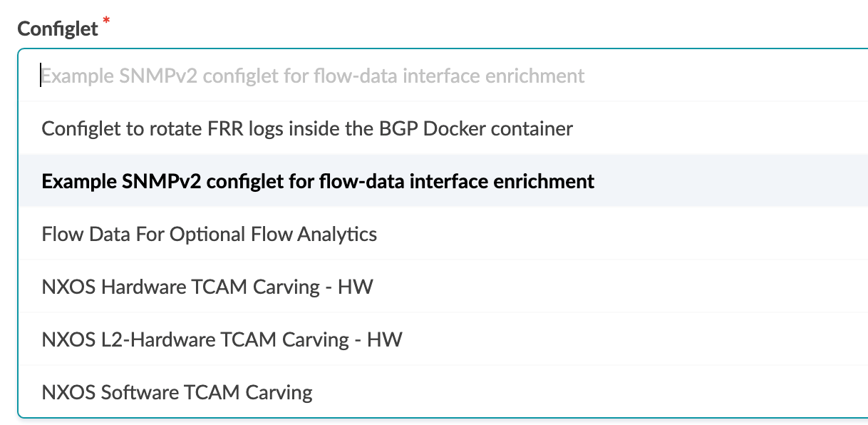Click the last item in Configlet dropdown list

coord(177,392)
